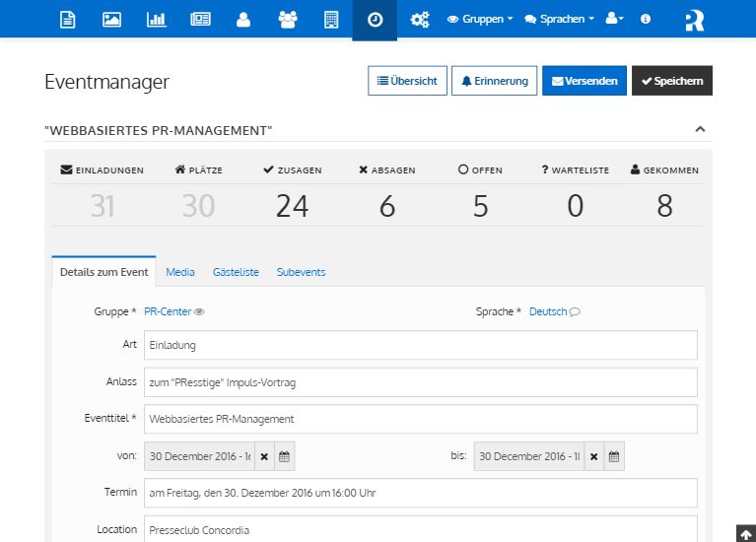Open the document icon in top navigation
This screenshot has width=756, height=542.
pos(67,20)
